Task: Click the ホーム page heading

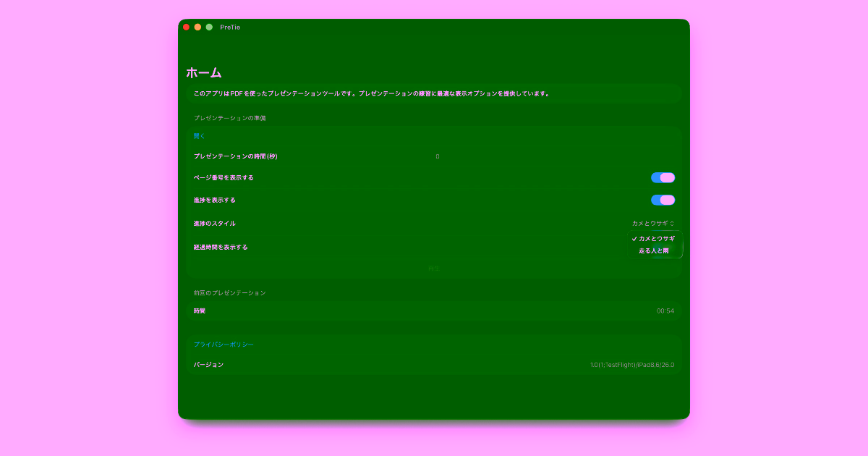Action: pyautogui.click(x=204, y=73)
